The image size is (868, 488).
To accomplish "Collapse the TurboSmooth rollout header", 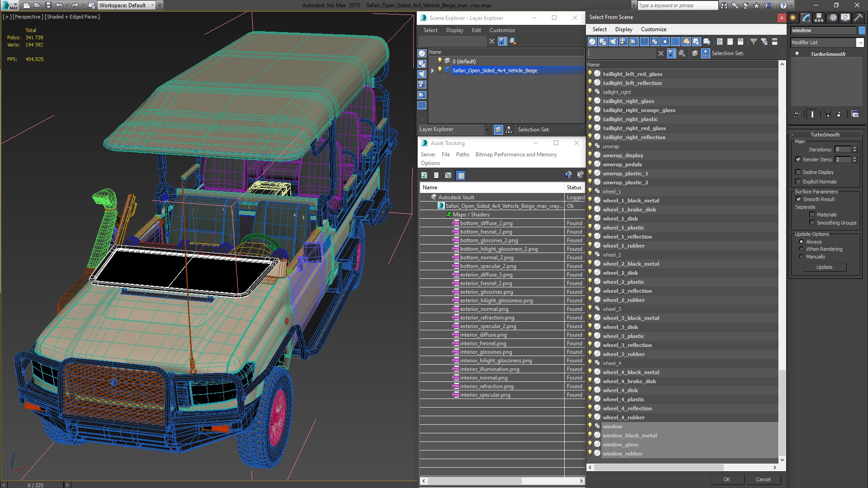I will coord(825,135).
